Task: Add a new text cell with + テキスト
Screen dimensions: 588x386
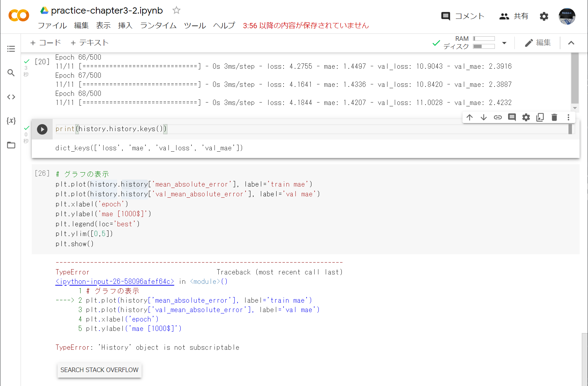Action: coord(90,43)
